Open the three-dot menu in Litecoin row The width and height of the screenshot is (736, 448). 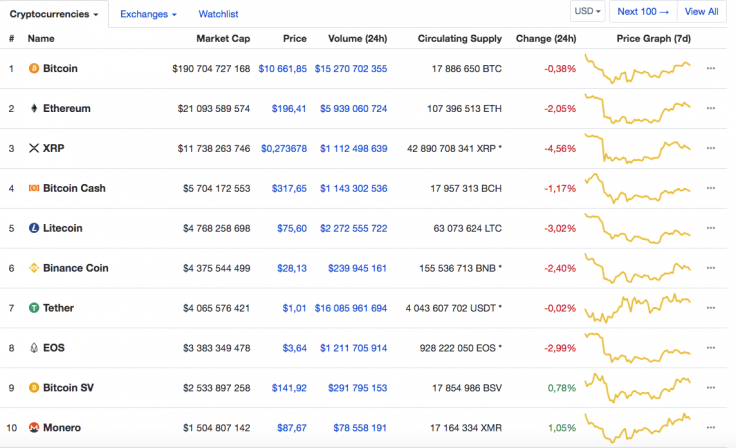coord(711,228)
